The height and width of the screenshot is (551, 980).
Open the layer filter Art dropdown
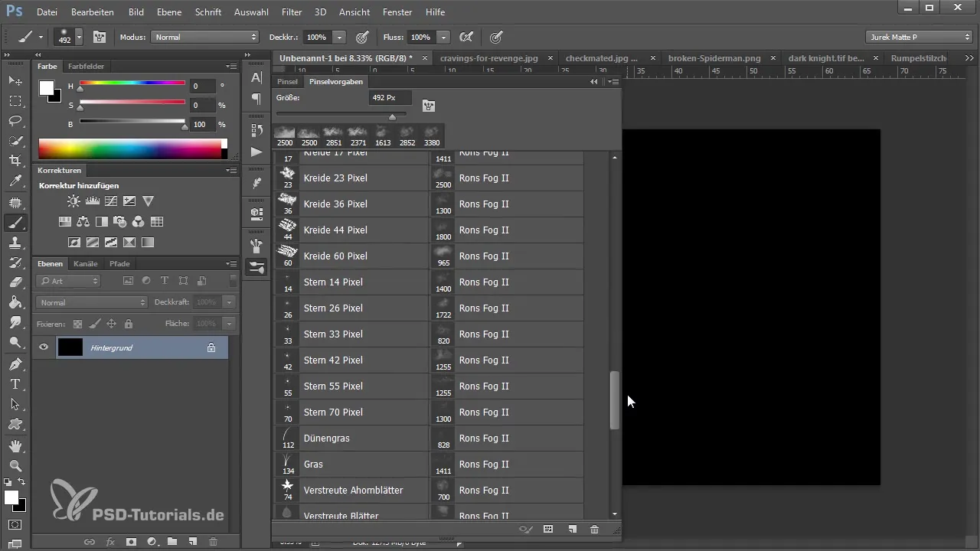tap(69, 281)
